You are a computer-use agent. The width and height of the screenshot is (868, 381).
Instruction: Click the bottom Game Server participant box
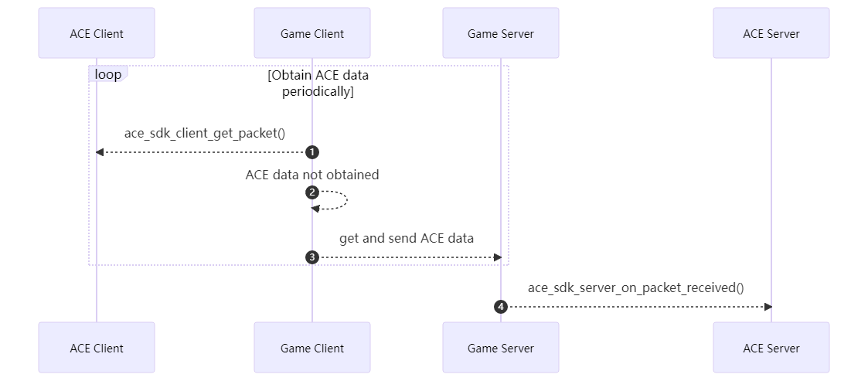coord(501,348)
